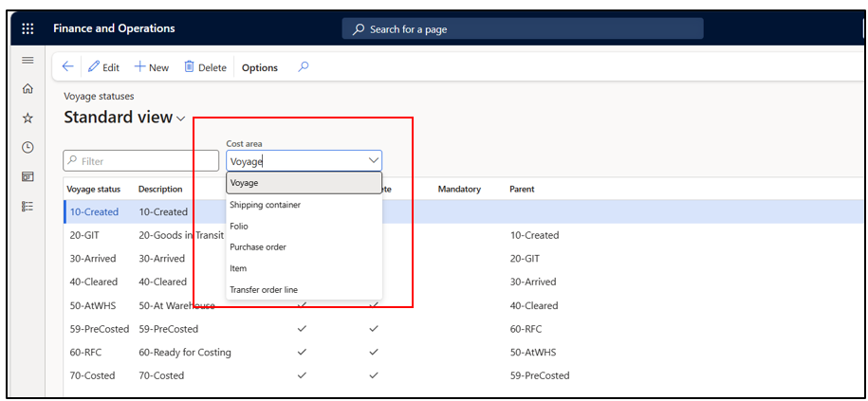Click the Finance and Operations title
The image size is (868, 401).
coord(114,28)
